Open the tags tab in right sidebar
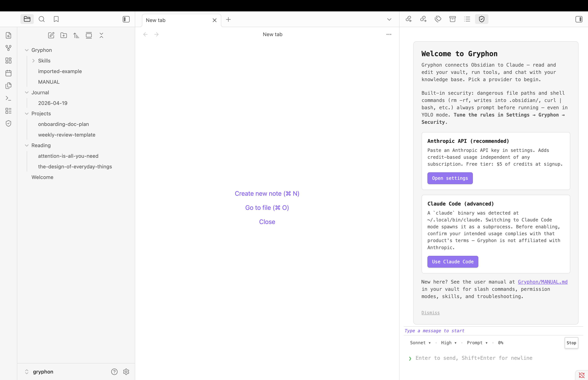This screenshot has height=380, width=588. click(438, 19)
